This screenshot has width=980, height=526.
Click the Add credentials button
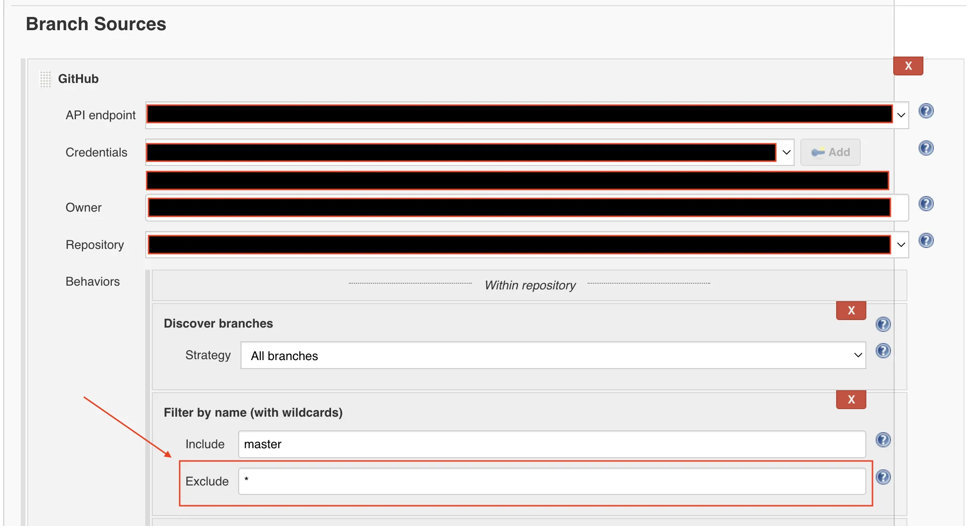click(830, 152)
